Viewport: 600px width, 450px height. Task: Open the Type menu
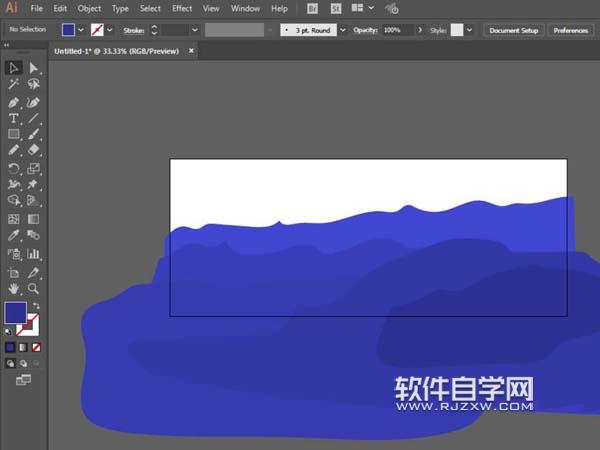pos(120,8)
